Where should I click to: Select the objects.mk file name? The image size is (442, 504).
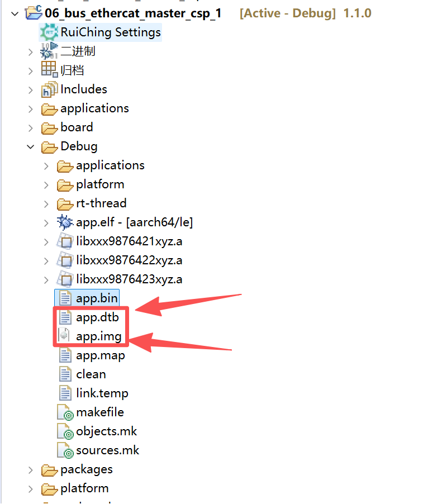(106, 431)
